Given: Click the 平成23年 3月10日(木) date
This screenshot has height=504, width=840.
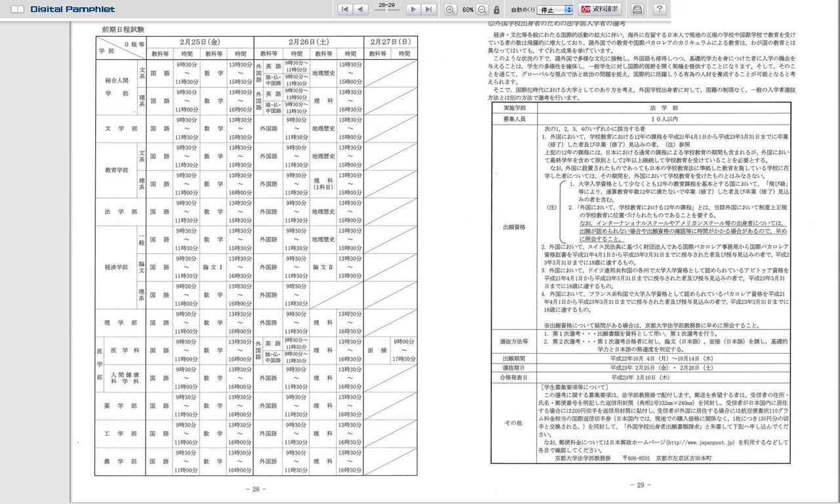Looking at the screenshot, I should 640,378.
